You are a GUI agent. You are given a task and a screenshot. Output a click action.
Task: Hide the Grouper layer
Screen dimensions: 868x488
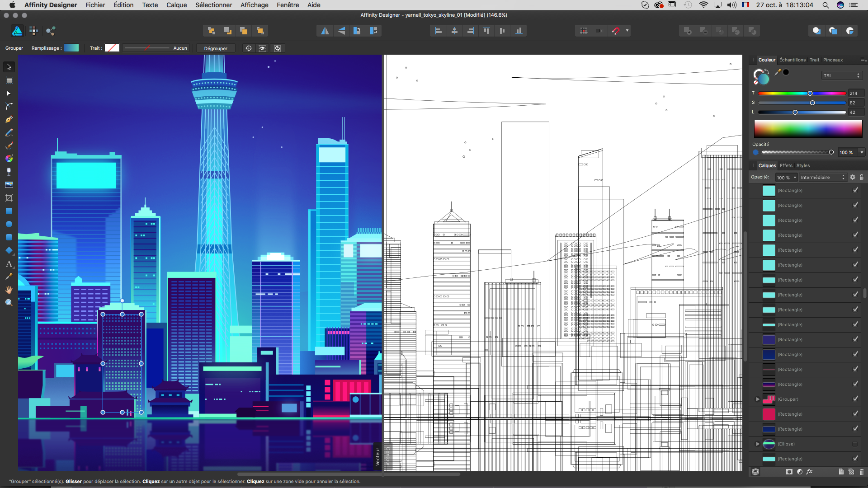click(855, 399)
